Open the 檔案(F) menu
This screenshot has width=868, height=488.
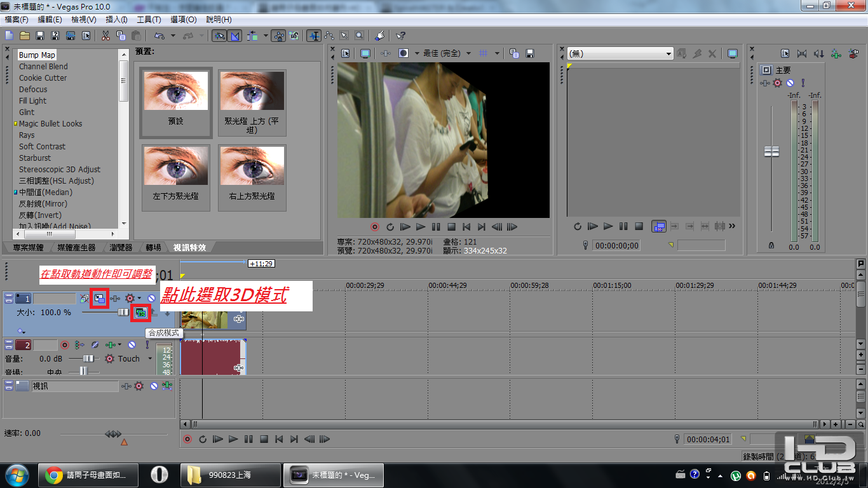[x=17, y=20]
